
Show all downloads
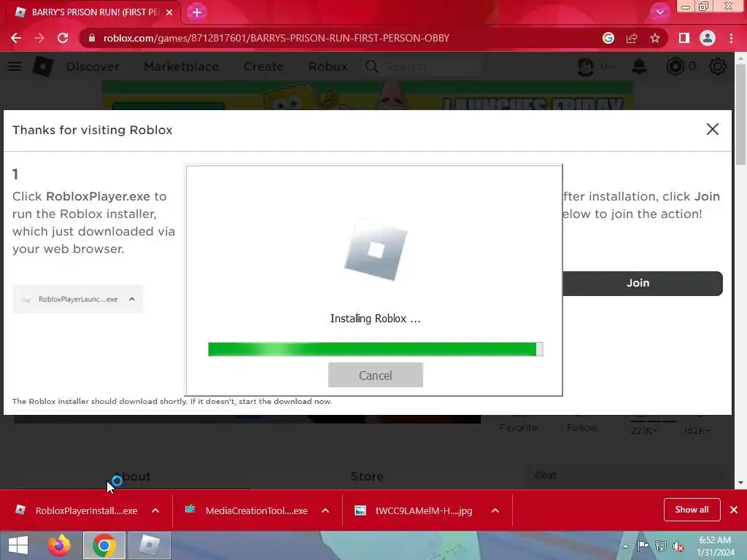tap(692, 510)
